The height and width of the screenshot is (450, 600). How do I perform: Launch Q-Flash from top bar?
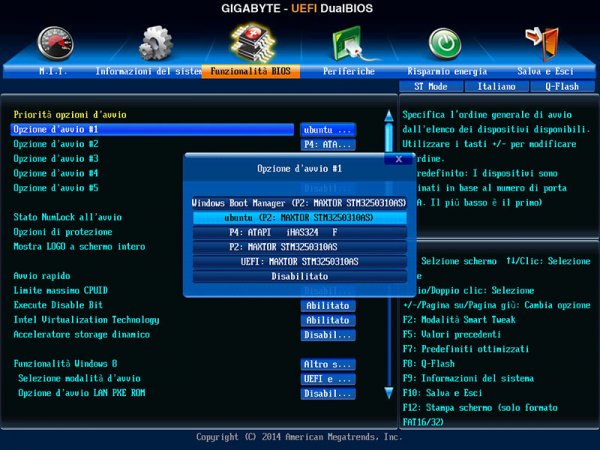562,86
